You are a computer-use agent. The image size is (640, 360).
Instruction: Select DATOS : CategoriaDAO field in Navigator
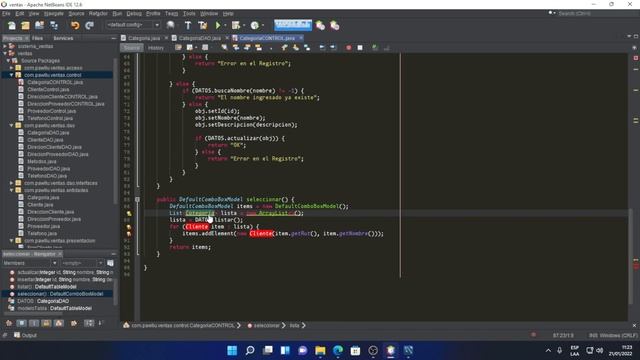tap(43, 301)
